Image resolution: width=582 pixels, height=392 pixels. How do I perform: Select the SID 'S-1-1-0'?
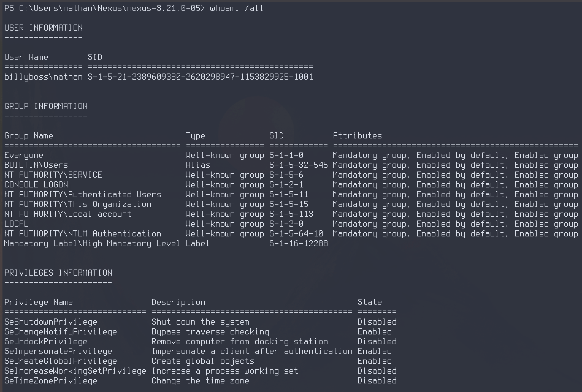click(286, 155)
